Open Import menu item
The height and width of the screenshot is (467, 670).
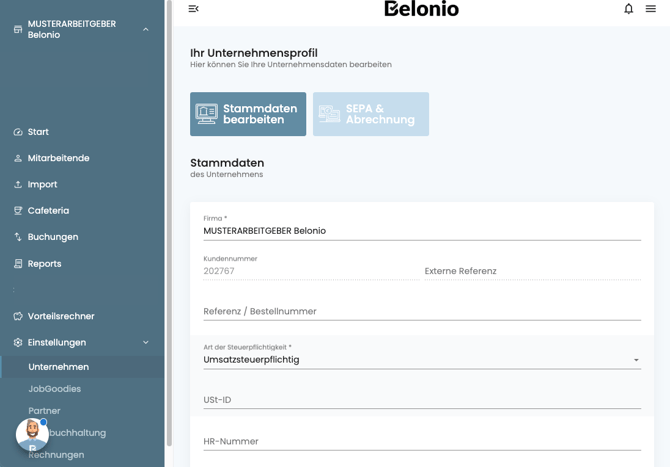pos(42,185)
